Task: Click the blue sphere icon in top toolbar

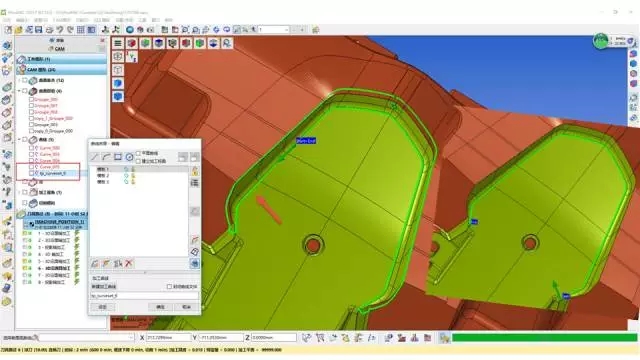Action: [130, 30]
